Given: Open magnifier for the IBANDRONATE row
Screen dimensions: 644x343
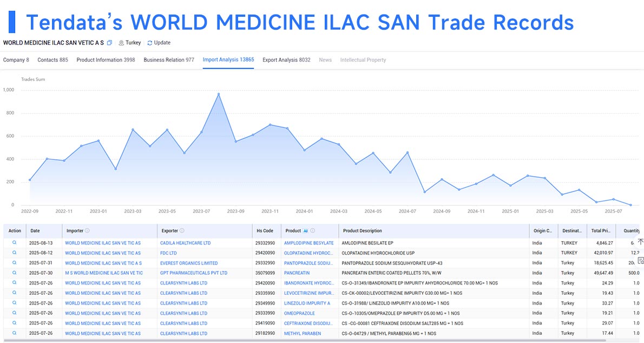Looking at the screenshot, I should [x=15, y=282].
